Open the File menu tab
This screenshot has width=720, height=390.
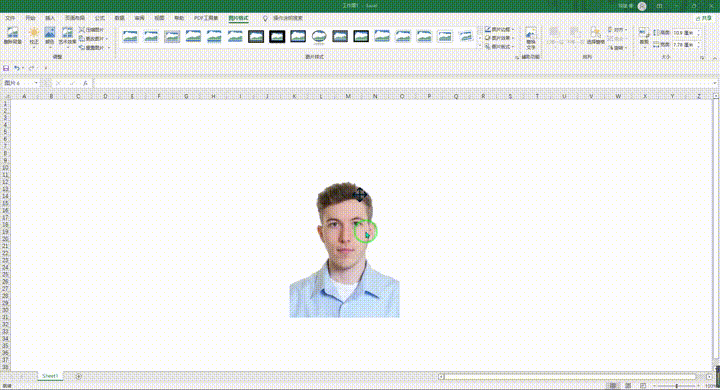click(10, 18)
